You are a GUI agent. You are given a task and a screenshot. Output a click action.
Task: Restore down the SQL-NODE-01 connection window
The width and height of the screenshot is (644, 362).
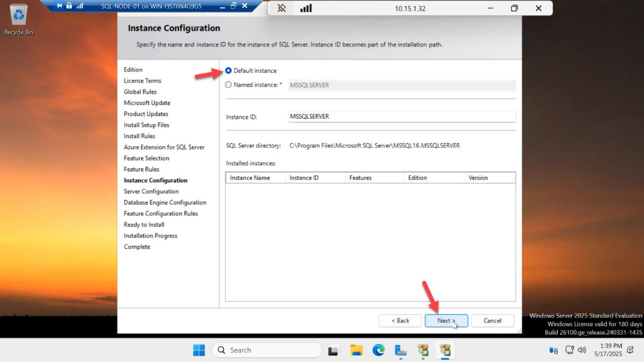pyautogui.click(x=234, y=6)
